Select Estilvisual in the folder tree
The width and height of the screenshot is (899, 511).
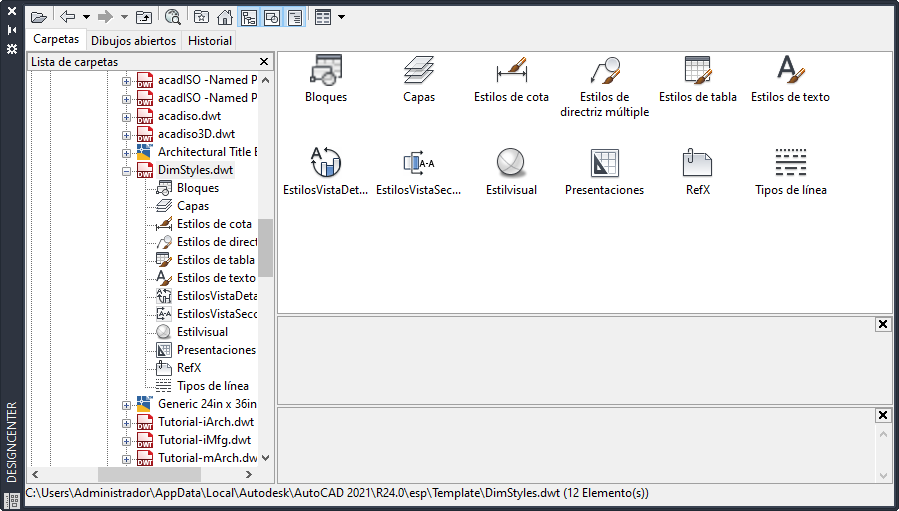pyautogui.click(x=202, y=332)
